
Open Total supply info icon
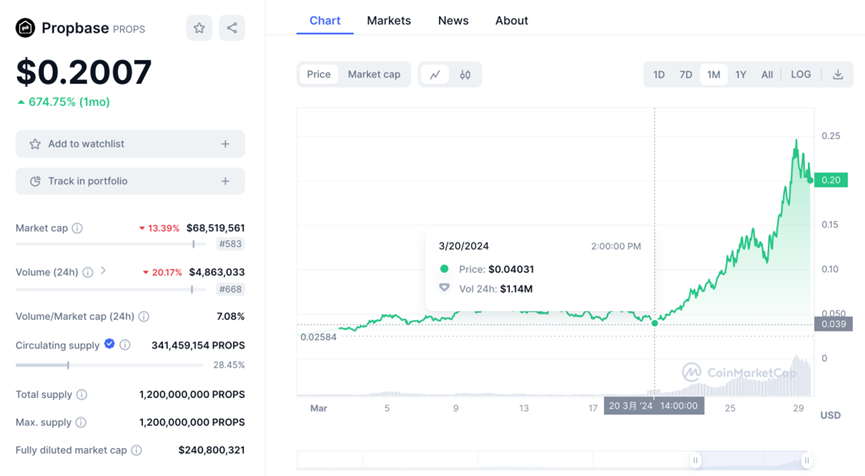[82, 394]
